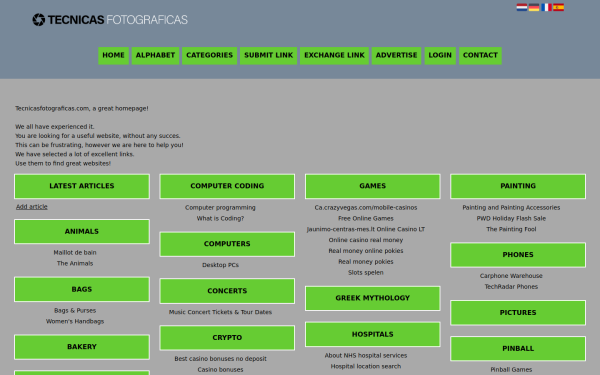
Task: Follow the Add article link
Action: click(32, 207)
